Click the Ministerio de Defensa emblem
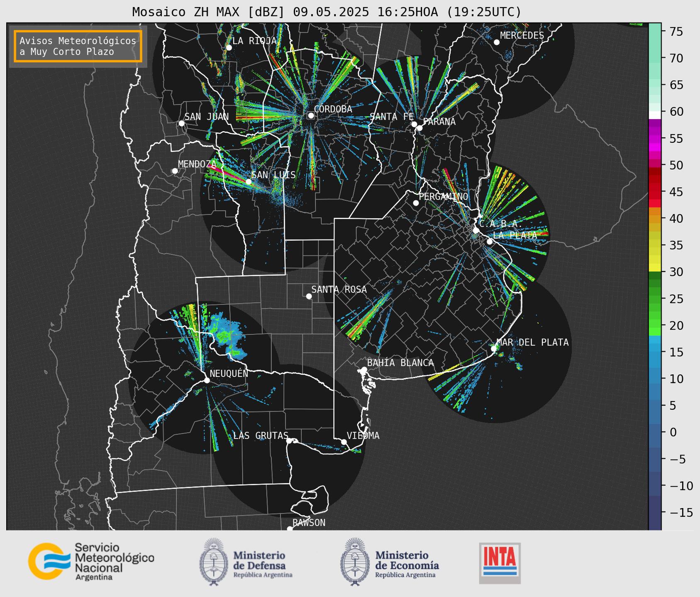Image resolution: width=700 pixels, height=597 pixels. [213, 562]
